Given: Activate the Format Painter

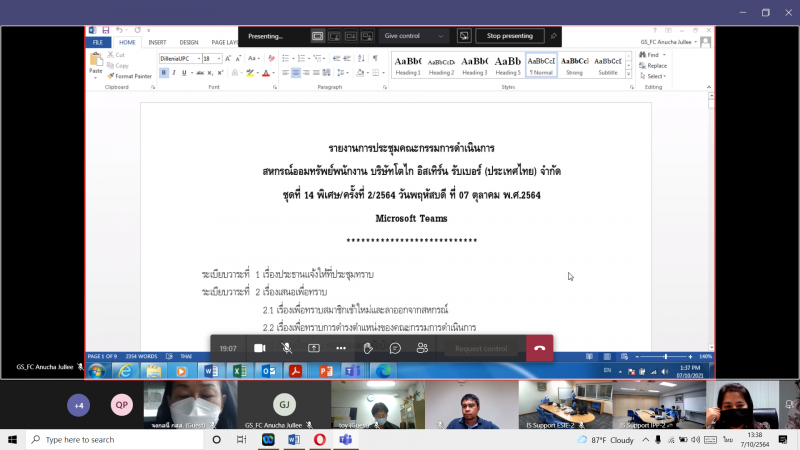Looking at the screenshot, I should pos(130,76).
